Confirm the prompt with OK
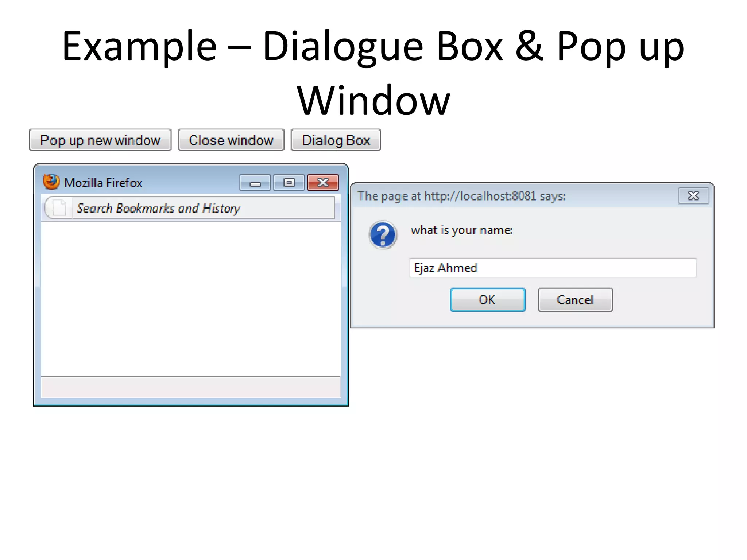Image resolution: width=747 pixels, height=560 pixels. 487,300
